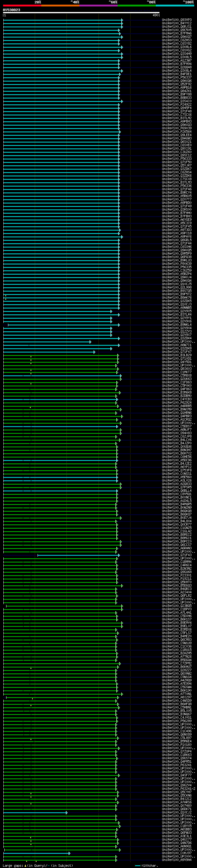The width and height of the screenshot is (197, 868).
Task: Click the UniRef100_C5M8X8 label
Action: click(177, 375)
